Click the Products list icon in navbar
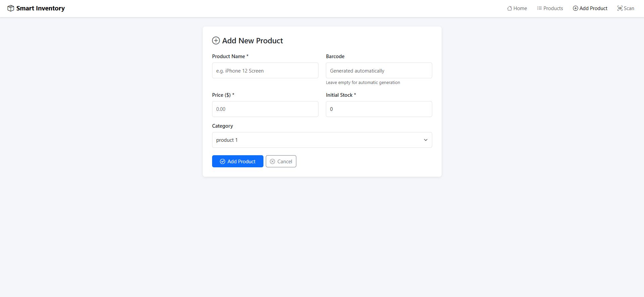The height and width of the screenshot is (297, 644). [539, 8]
